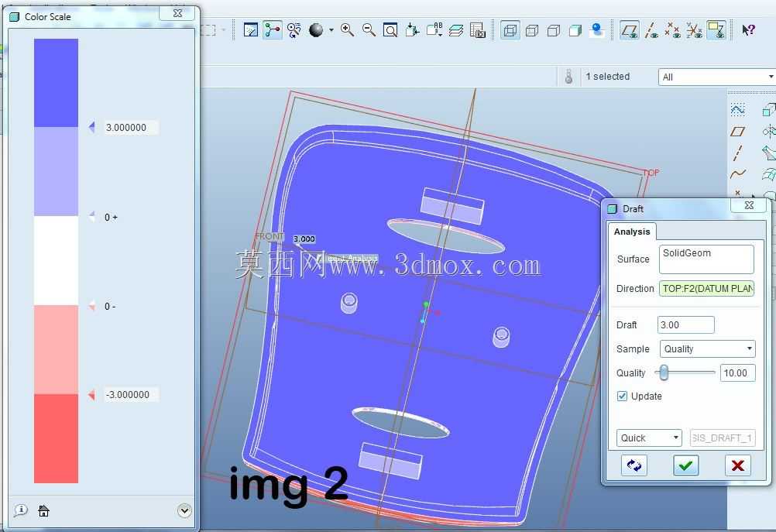The width and height of the screenshot is (776, 532).
Task: Click the Direction field TOP:F2(DATUM PLANE)
Action: (707, 289)
